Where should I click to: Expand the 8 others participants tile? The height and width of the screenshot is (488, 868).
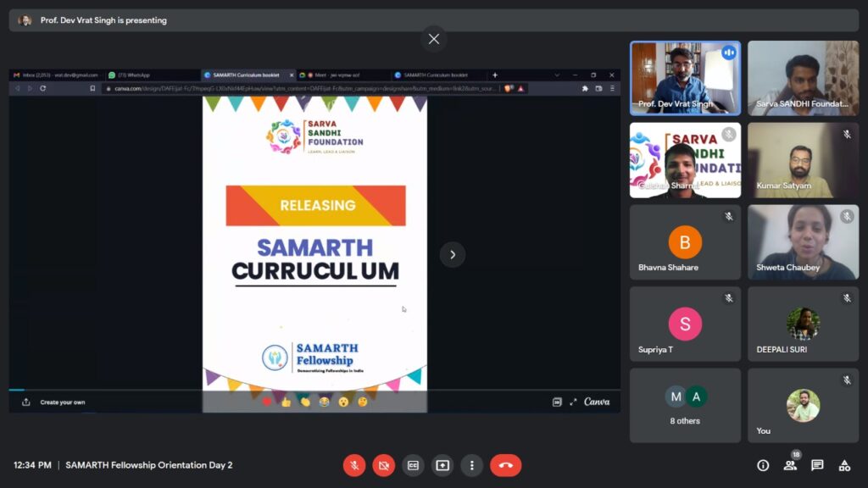pos(685,406)
